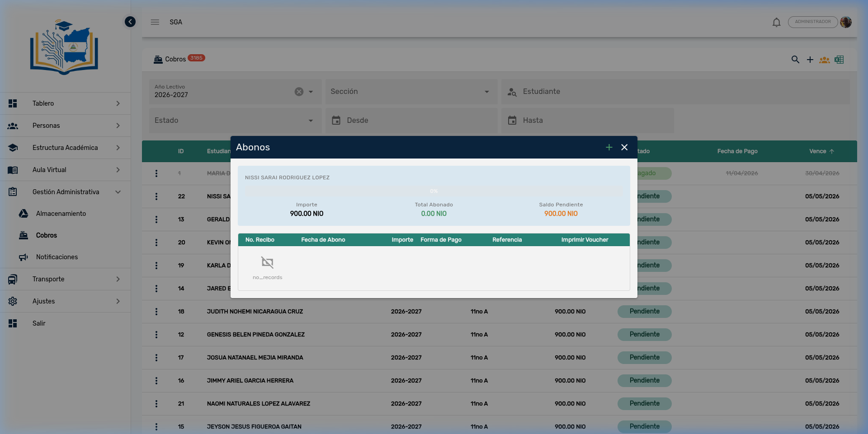Viewport: 868px width, 434px height.
Task: Open the Sección dropdown
Action: pyautogui.click(x=411, y=92)
